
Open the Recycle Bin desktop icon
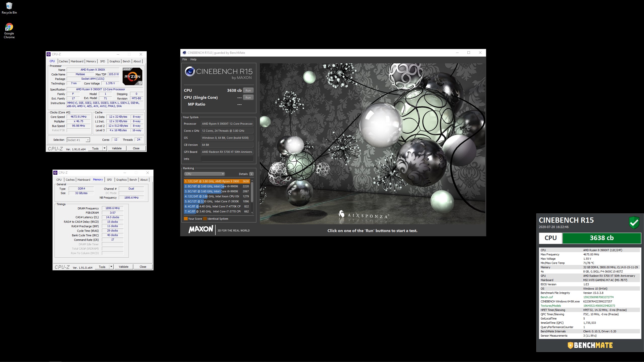coord(9,8)
